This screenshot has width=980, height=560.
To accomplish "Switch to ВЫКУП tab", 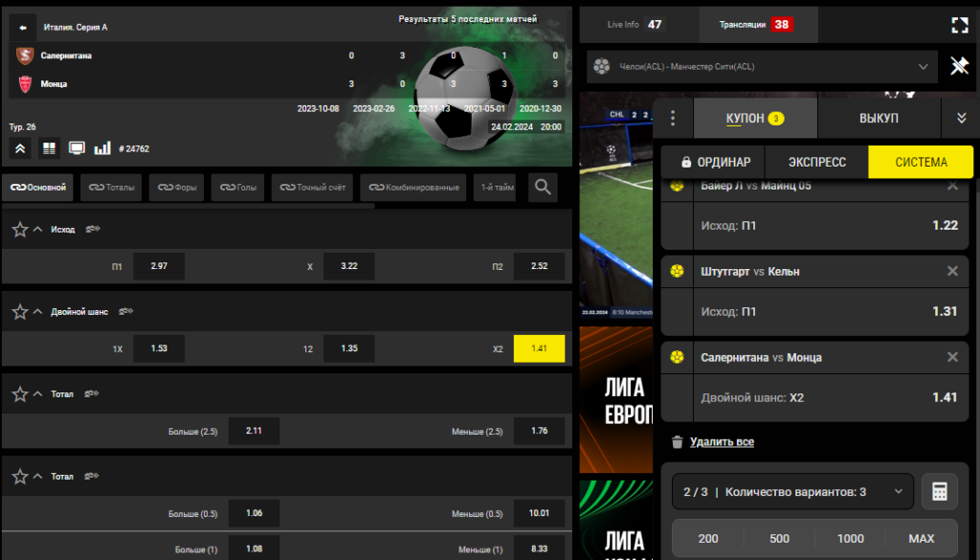I will coord(879,118).
